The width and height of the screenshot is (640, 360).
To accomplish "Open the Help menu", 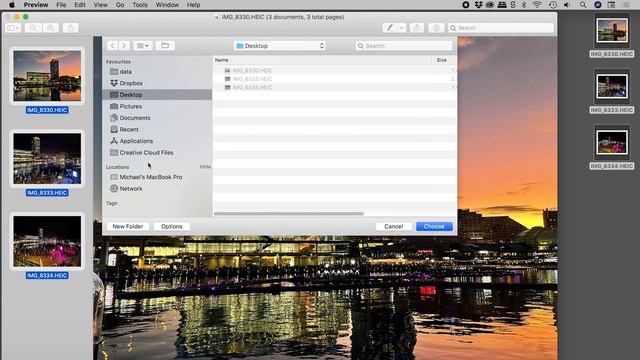I will 193,5.
